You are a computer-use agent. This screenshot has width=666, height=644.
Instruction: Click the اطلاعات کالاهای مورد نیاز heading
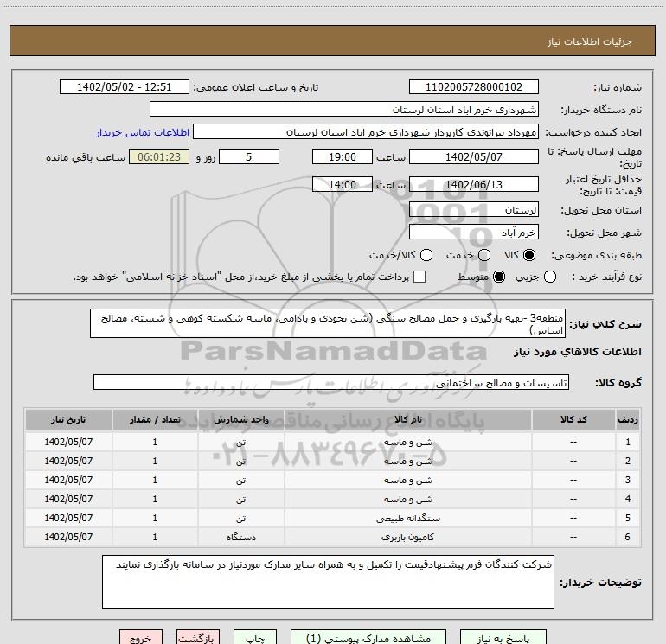pyautogui.click(x=578, y=353)
